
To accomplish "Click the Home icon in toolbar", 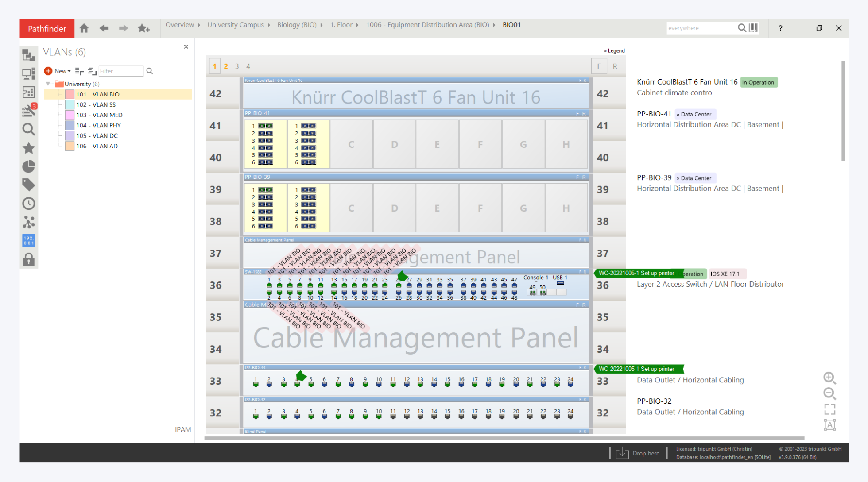I will tap(84, 29).
